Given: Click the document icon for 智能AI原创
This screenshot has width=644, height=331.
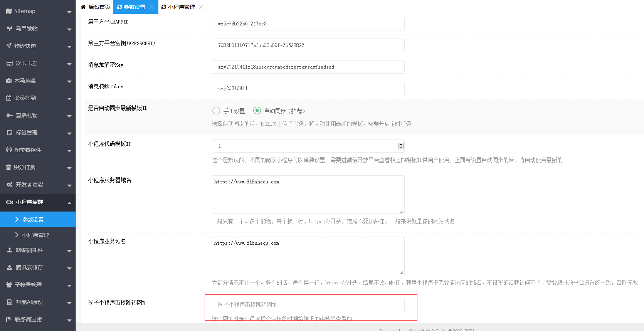Looking at the screenshot, I should click(9, 302).
